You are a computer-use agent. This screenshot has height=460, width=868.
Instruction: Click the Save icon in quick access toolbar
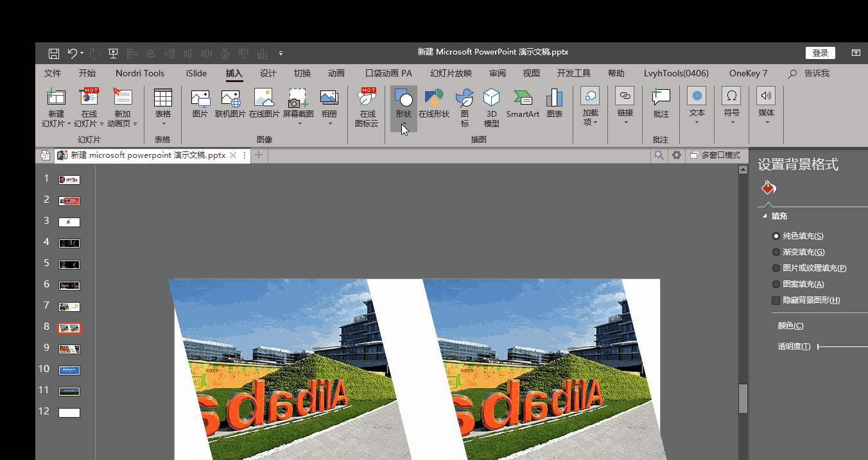[54, 53]
